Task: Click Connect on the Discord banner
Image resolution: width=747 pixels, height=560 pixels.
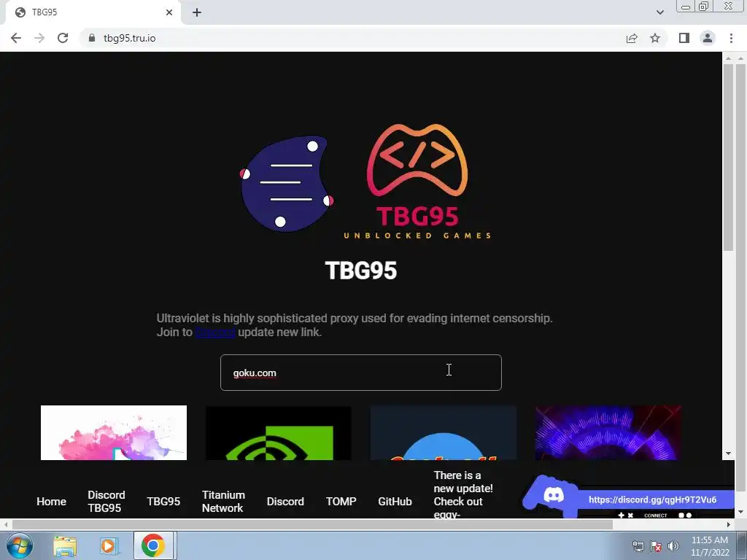Action: [656, 516]
